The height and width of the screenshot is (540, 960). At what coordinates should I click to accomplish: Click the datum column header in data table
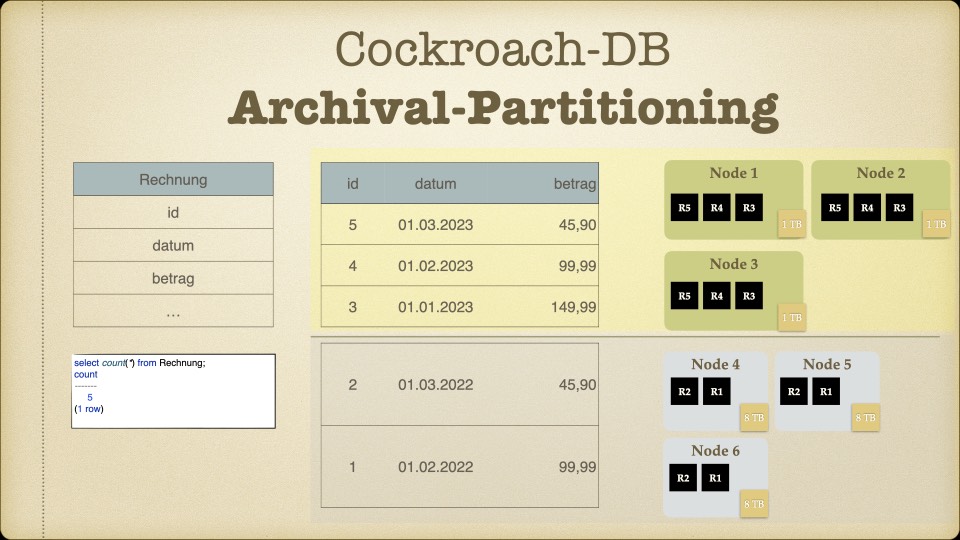point(435,184)
